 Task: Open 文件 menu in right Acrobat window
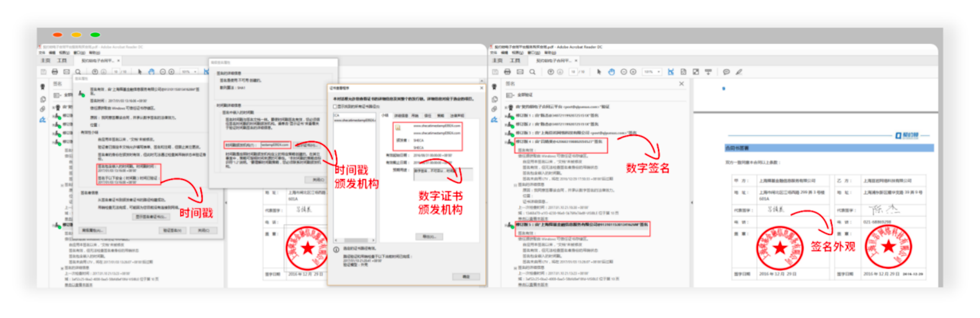[x=493, y=53]
